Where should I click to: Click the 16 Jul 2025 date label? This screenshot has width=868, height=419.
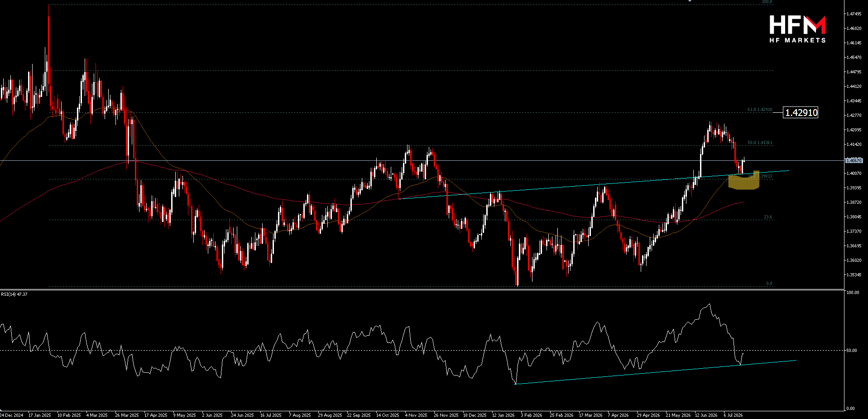click(x=271, y=415)
